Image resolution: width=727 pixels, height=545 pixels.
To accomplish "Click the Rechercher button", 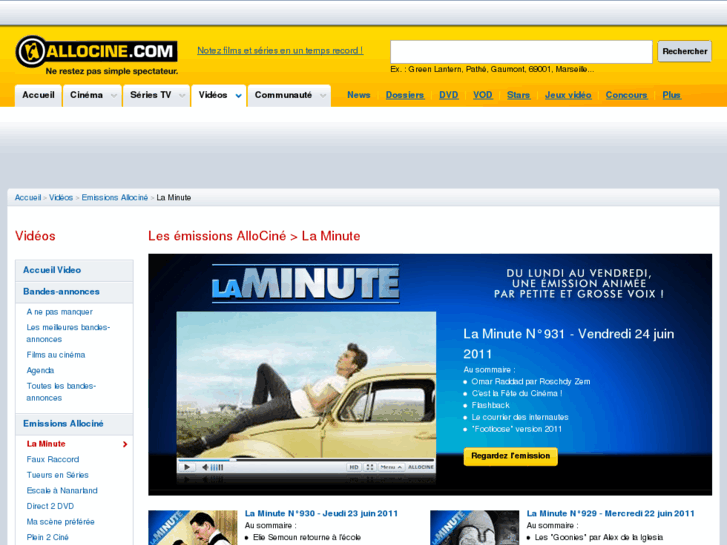I will pos(684,51).
